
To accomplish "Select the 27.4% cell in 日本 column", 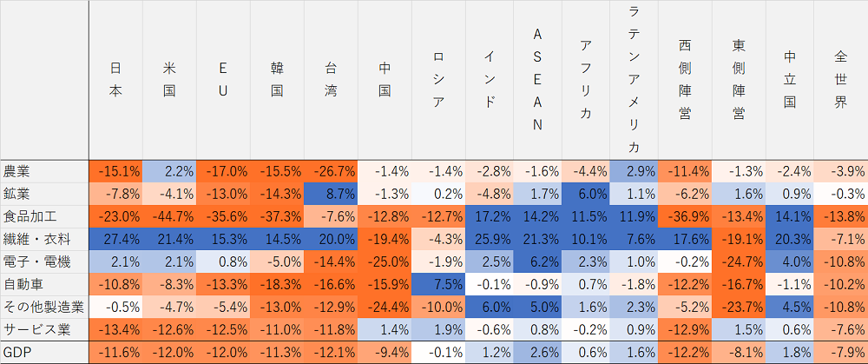I will click(115, 239).
